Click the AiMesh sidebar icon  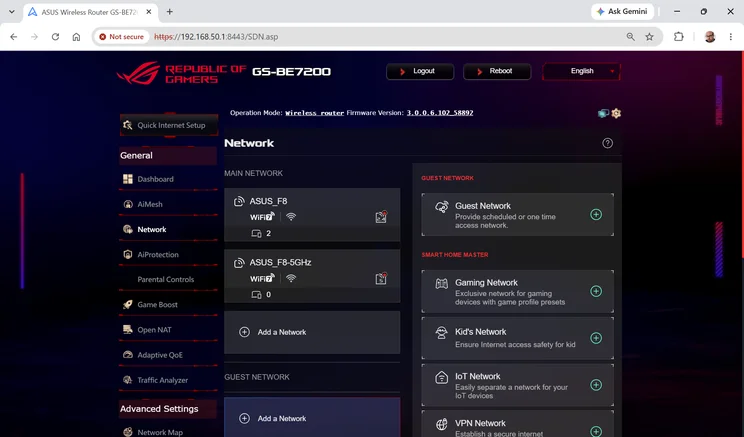pos(128,204)
